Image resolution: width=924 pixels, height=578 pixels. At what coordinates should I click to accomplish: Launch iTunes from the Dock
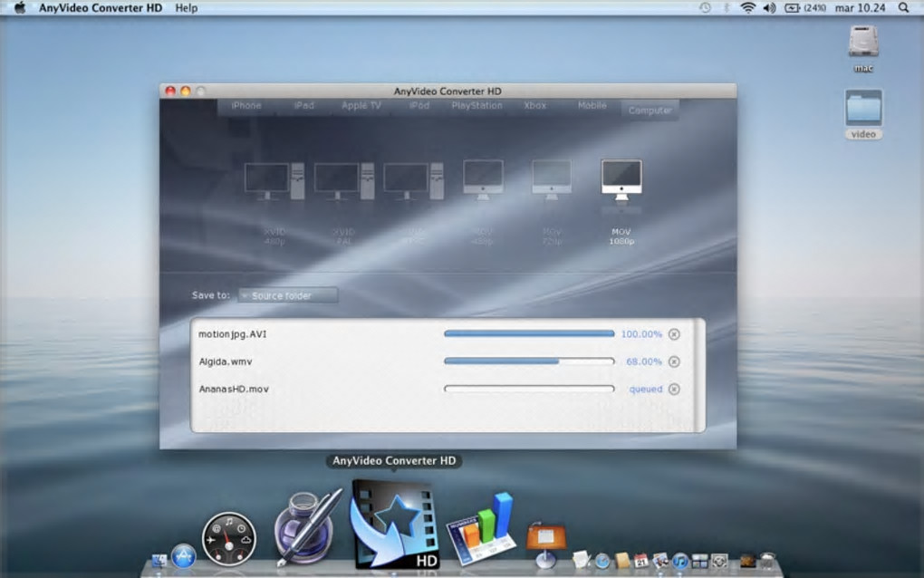pos(680,561)
